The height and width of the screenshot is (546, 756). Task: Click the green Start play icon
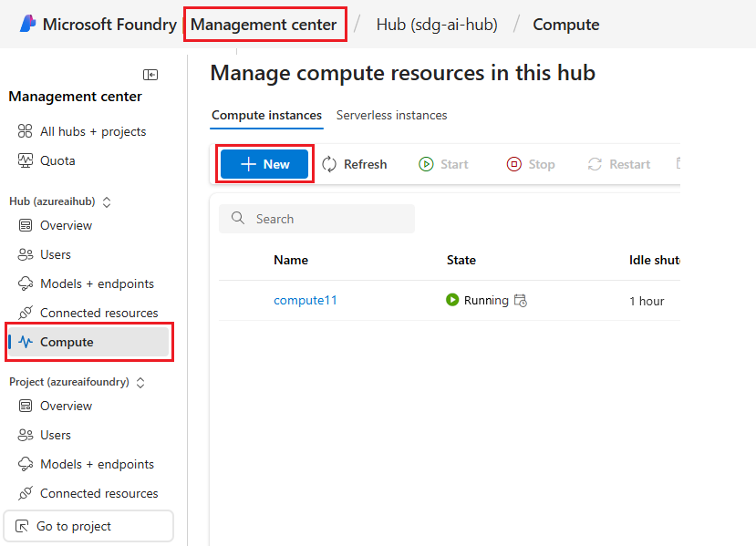426,164
